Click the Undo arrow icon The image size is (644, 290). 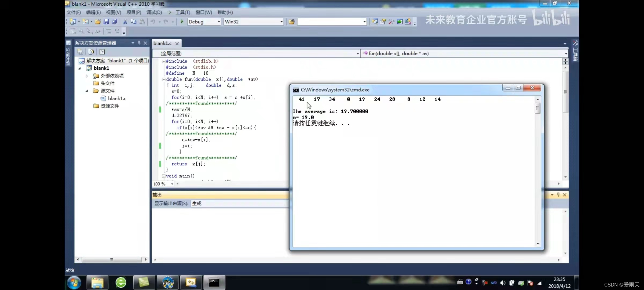point(153,22)
